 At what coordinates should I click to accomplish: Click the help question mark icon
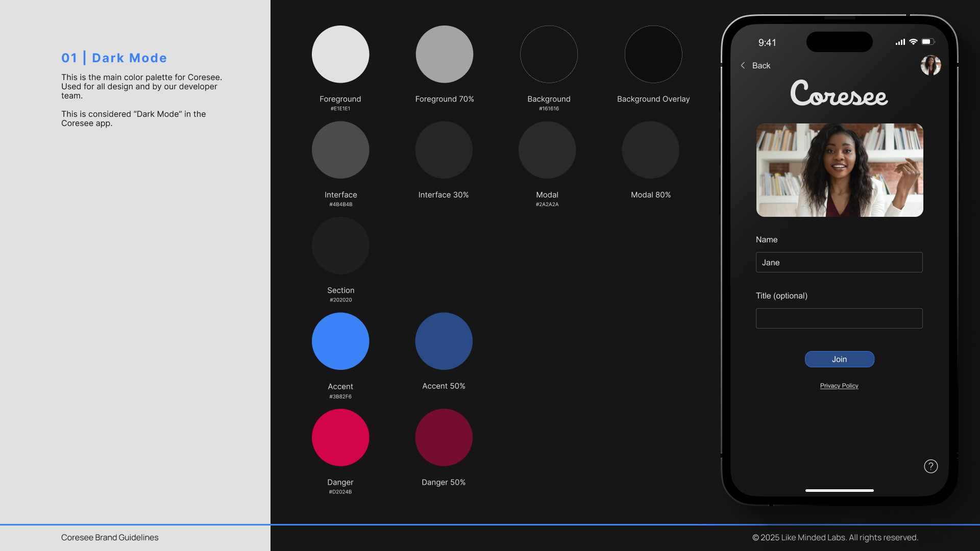[930, 466]
